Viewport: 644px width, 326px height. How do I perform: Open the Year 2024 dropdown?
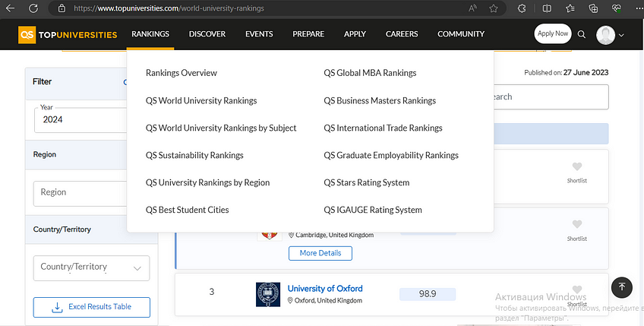81,119
